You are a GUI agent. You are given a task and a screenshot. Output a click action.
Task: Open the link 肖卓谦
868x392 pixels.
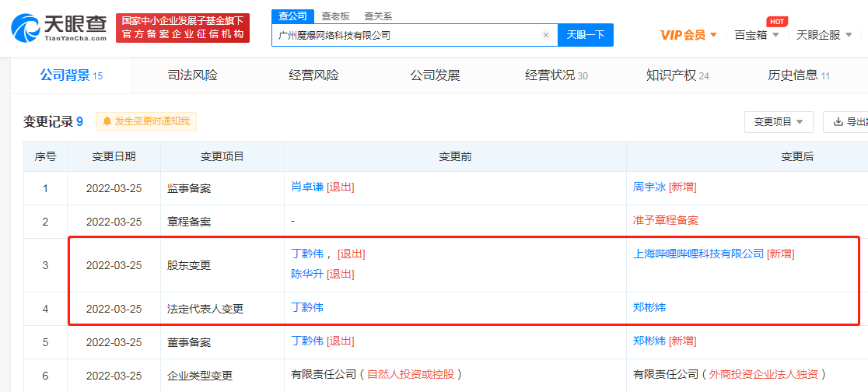click(x=307, y=187)
